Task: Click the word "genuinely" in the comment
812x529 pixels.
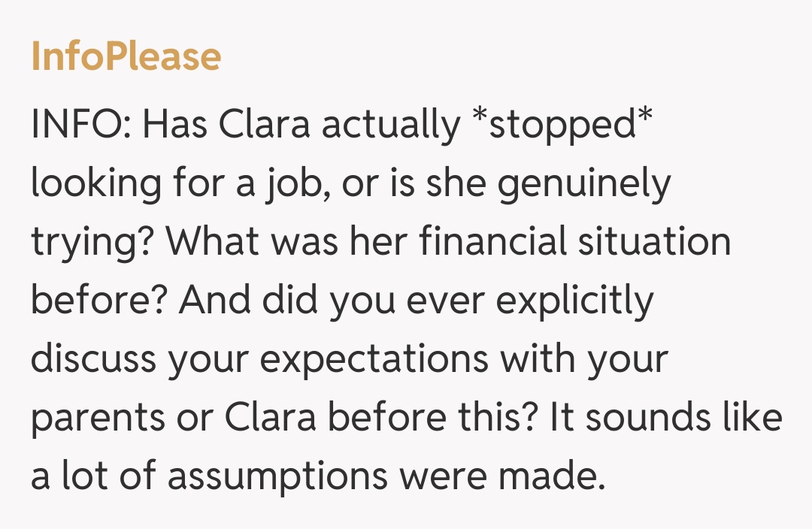Action: (583, 184)
